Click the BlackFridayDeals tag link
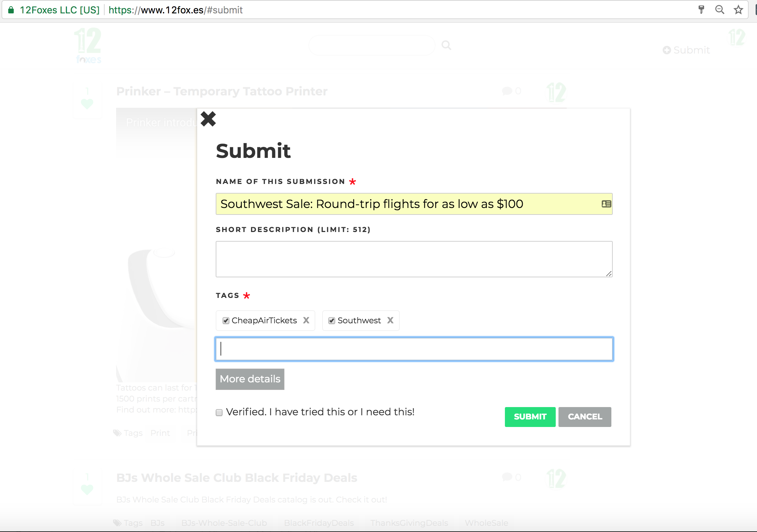This screenshot has width=757, height=532. [319, 523]
